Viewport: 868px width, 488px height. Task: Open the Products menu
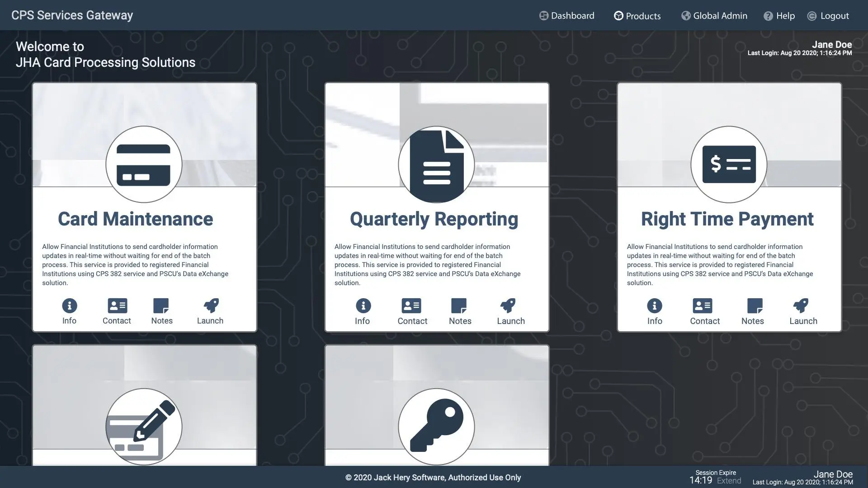coord(637,16)
